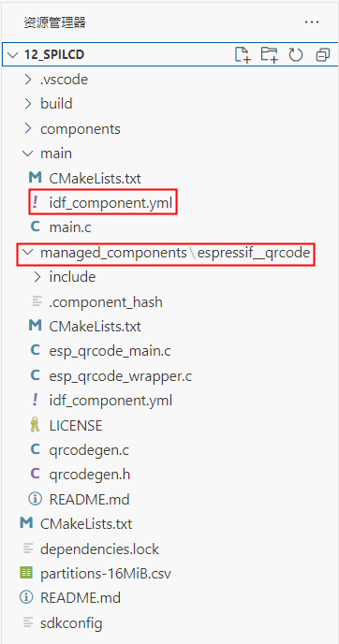This screenshot has width=339, height=644.
Task: Select esp_qrcode_wrapper.c file
Action: click(121, 375)
